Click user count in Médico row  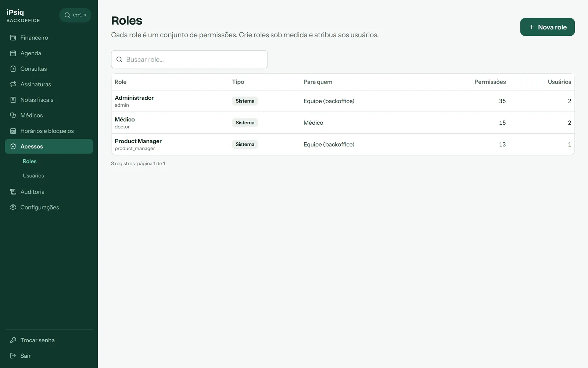570,123
